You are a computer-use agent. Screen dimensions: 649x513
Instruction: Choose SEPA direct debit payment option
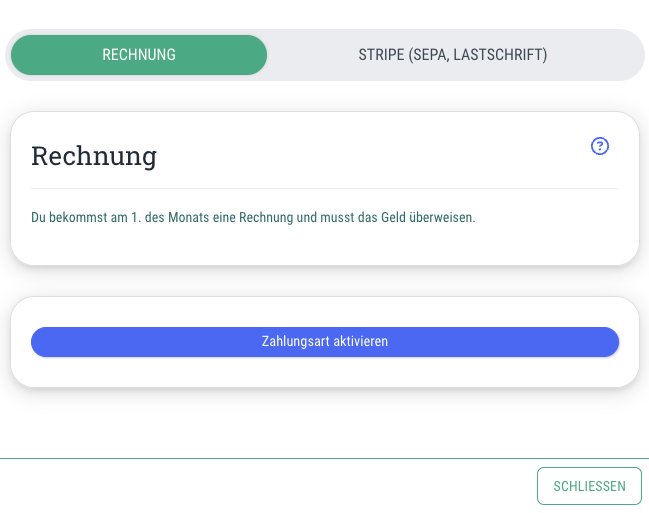(x=452, y=55)
